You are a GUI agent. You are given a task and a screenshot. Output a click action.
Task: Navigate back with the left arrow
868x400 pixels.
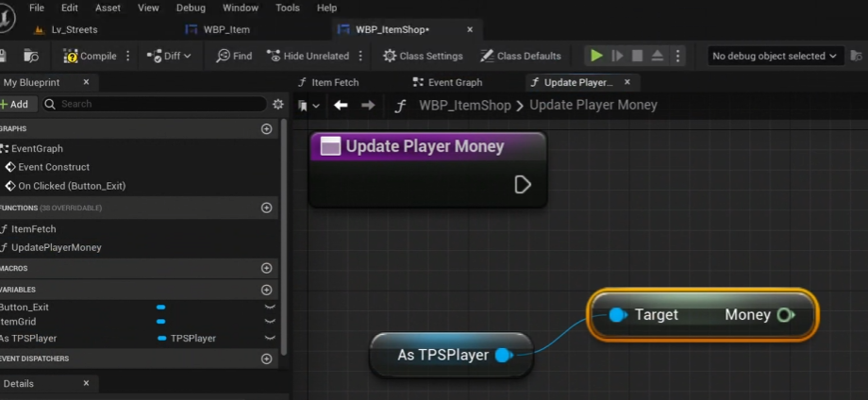tap(341, 105)
